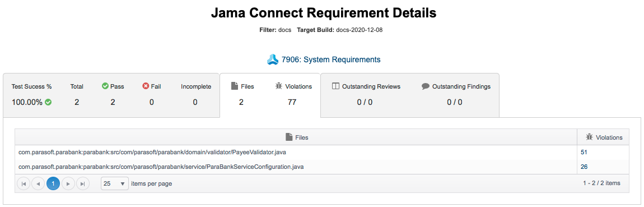
Task: Click the bug icon in Violations column header
Action: tap(589, 137)
